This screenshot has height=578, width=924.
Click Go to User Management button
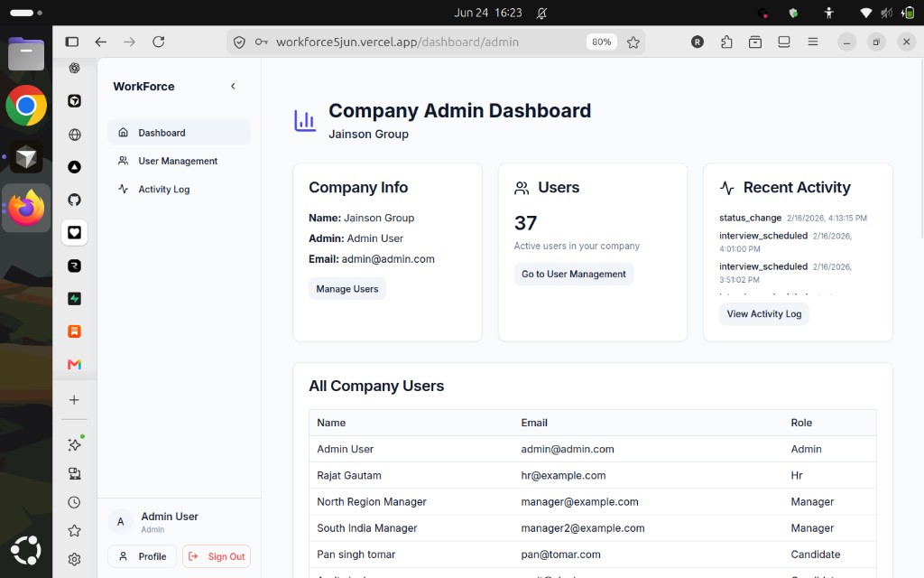(573, 275)
